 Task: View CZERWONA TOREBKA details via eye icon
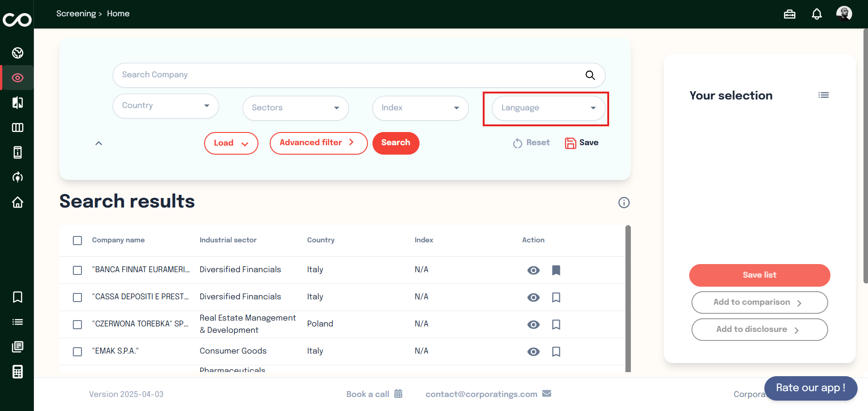coord(533,325)
